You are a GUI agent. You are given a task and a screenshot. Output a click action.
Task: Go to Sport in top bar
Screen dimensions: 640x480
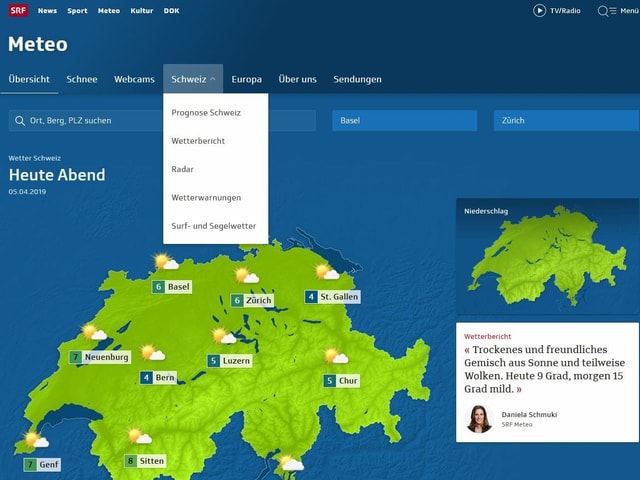coord(77,11)
